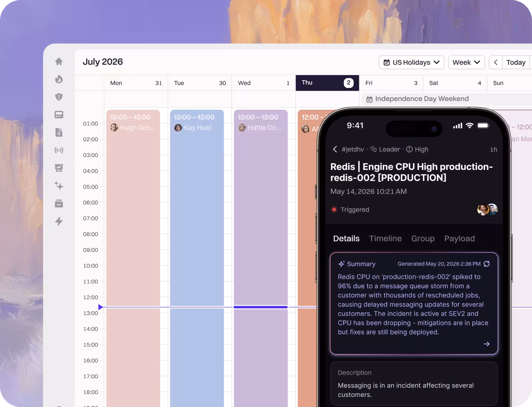Screen dimensions: 532x407
Task: Click Hugh Doo avatar in Monday shift
Action: [x=114, y=128]
